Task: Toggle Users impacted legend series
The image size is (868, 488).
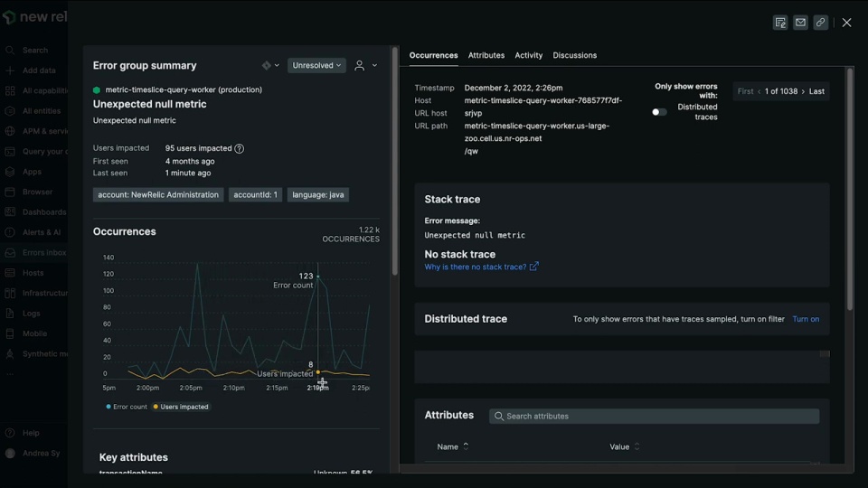Action: 181,407
